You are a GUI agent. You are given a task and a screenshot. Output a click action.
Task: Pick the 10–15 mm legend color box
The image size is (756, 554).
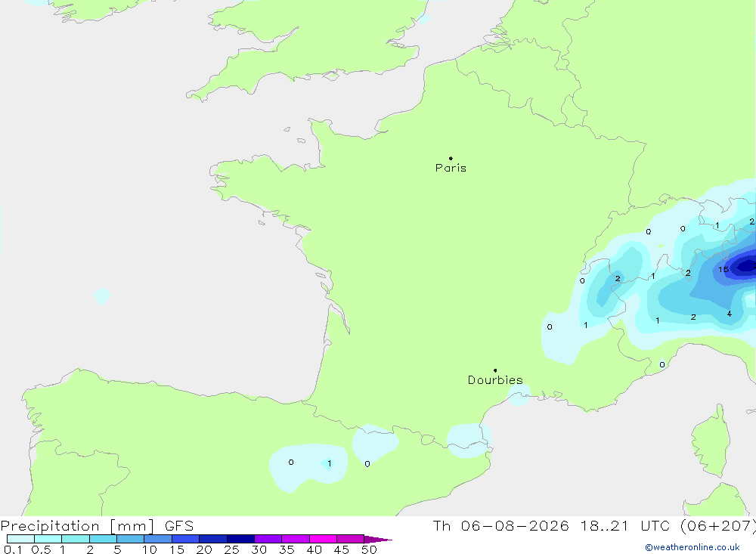(158, 539)
